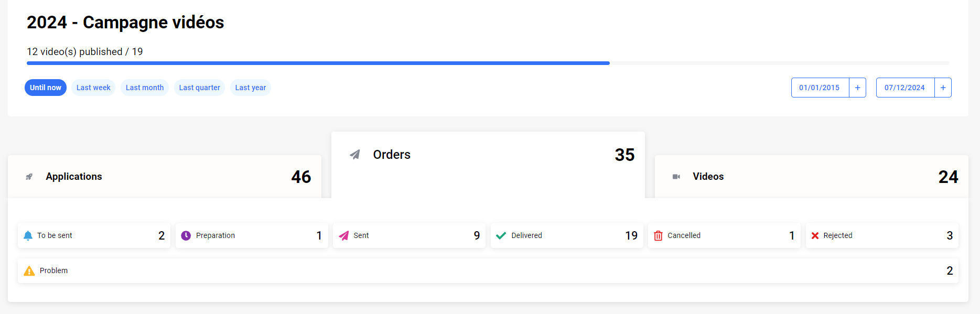Select the Last week filter chip
The image size is (980, 314).
pos(93,88)
